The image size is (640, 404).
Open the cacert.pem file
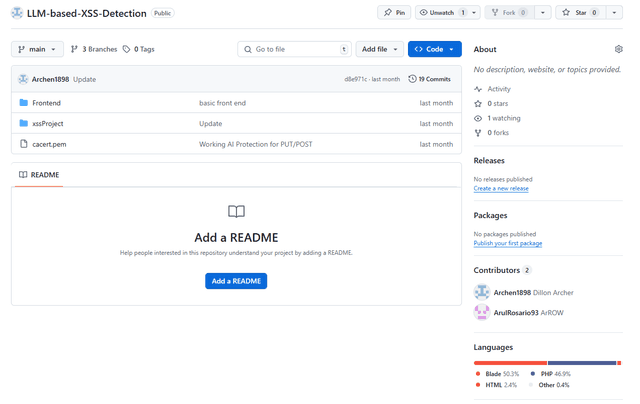click(49, 144)
